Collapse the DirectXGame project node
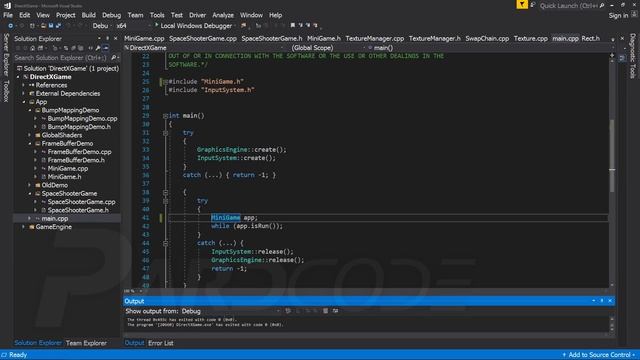 coord(18,77)
